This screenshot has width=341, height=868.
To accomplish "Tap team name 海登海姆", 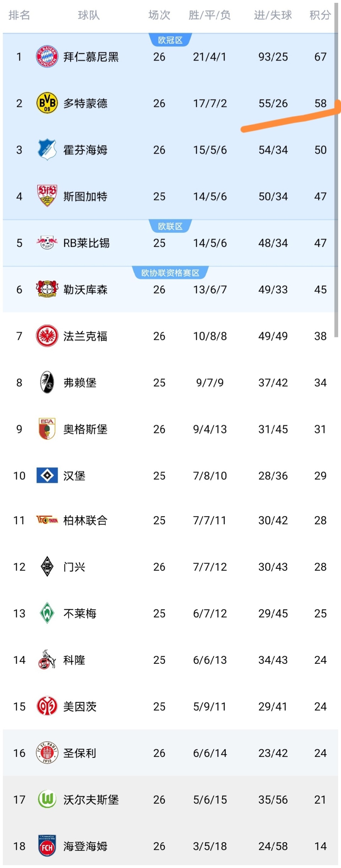I will 85,846.
